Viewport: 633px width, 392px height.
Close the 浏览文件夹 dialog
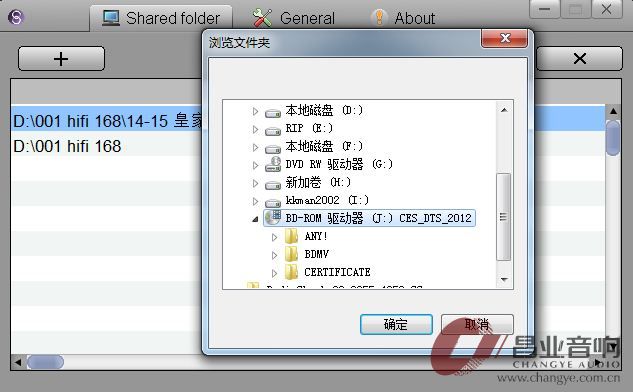[504, 39]
